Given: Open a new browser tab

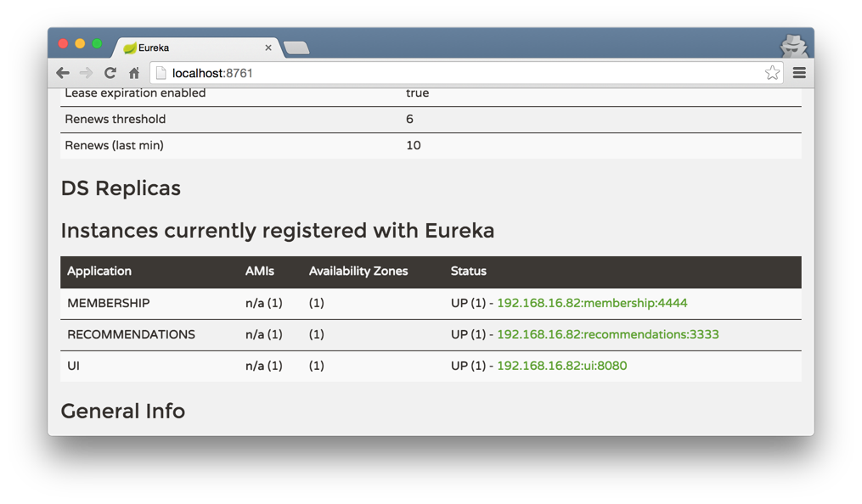Looking at the screenshot, I should point(297,48).
